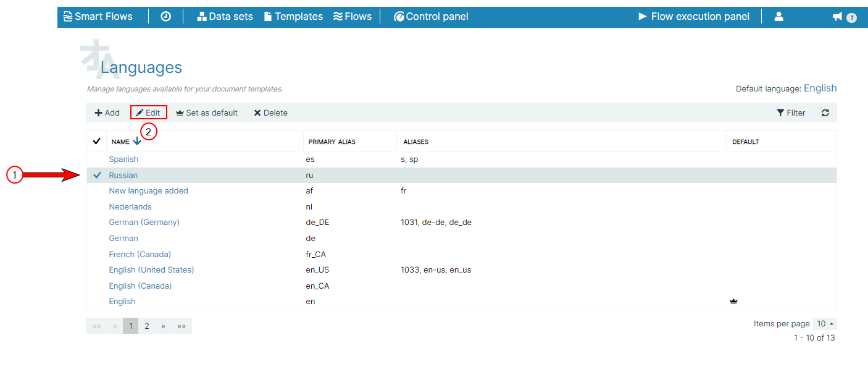Image resolution: width=868 pixels, height=382 pixels.
Task: Open the German (Germany) language link
Action: pos(144,223)
